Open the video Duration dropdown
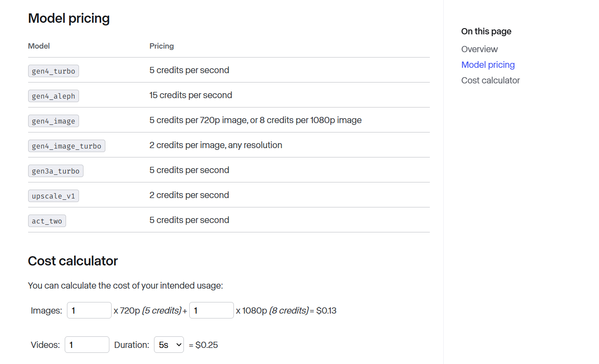 coord(169,344)
